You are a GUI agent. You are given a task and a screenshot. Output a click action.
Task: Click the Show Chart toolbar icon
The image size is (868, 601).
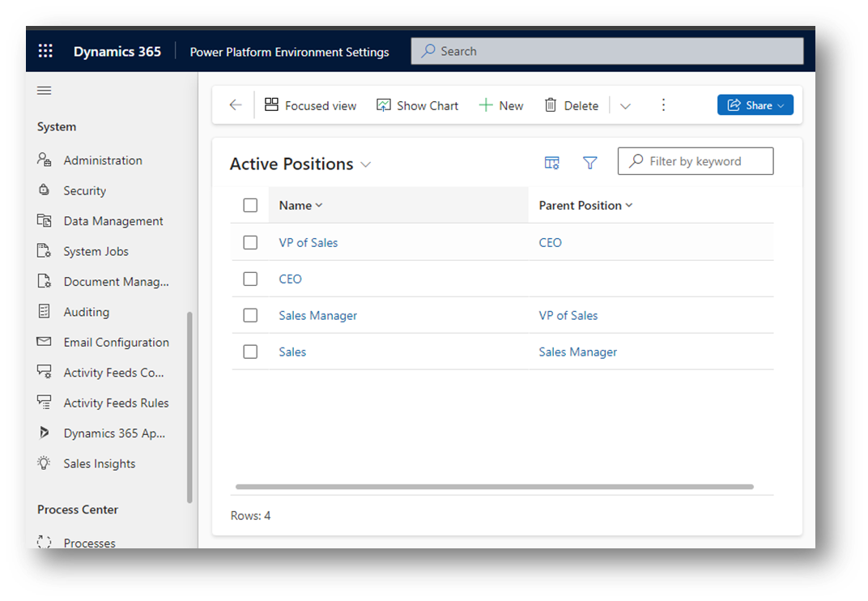pyautogui.click(x=418, y=105)
